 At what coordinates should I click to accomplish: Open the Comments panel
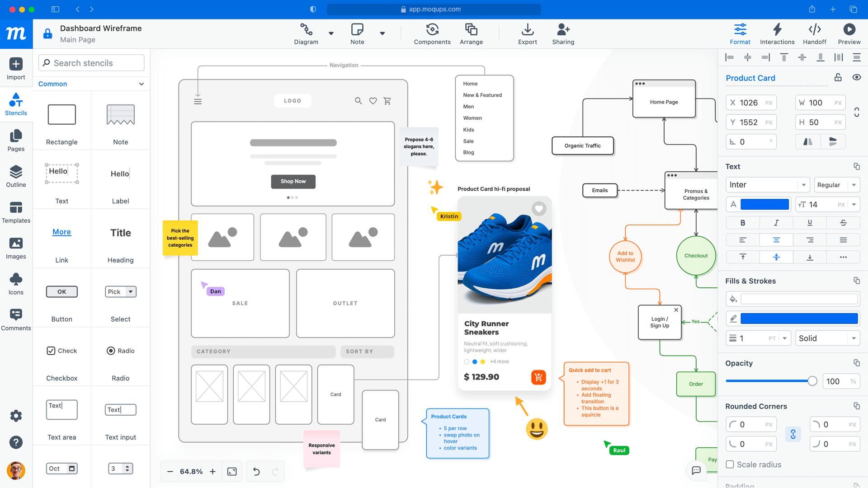(x=16, y=320)
